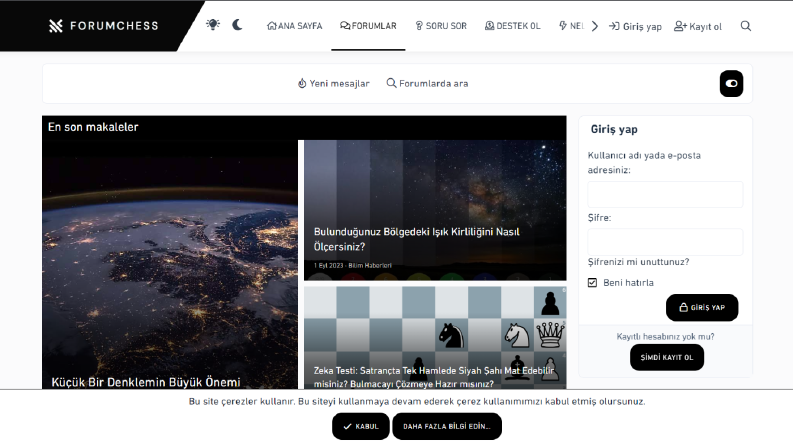Switch to light theme with lightbulb icon
The height and width of the screenshot is (446, 793).
coord(213,25)
